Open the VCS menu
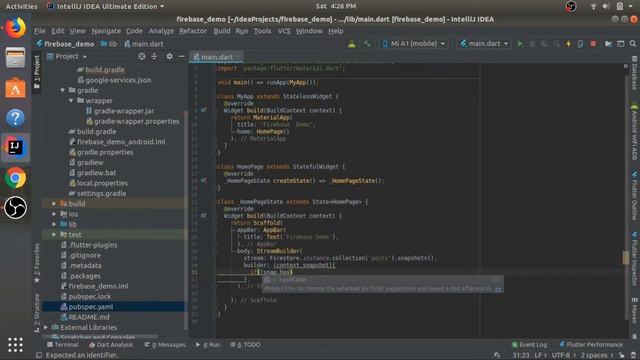Viewport: 640px width, 360px height. pyautogui.click(x=284, y=31)
